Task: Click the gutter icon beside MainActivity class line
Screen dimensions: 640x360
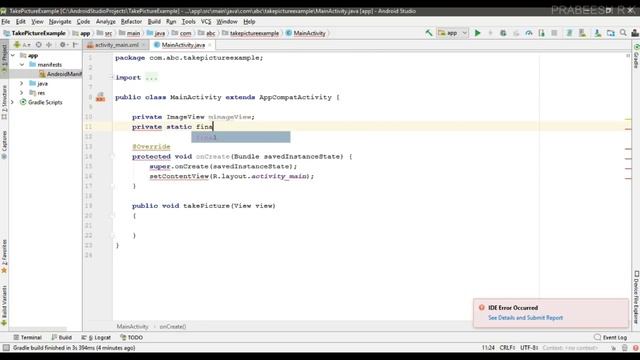Action: [100, 97]
